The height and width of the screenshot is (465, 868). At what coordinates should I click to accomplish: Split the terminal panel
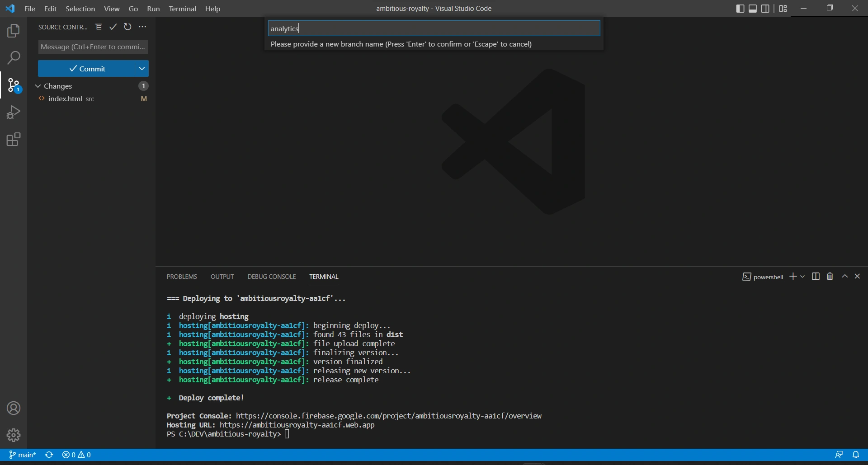click(816, 277)
